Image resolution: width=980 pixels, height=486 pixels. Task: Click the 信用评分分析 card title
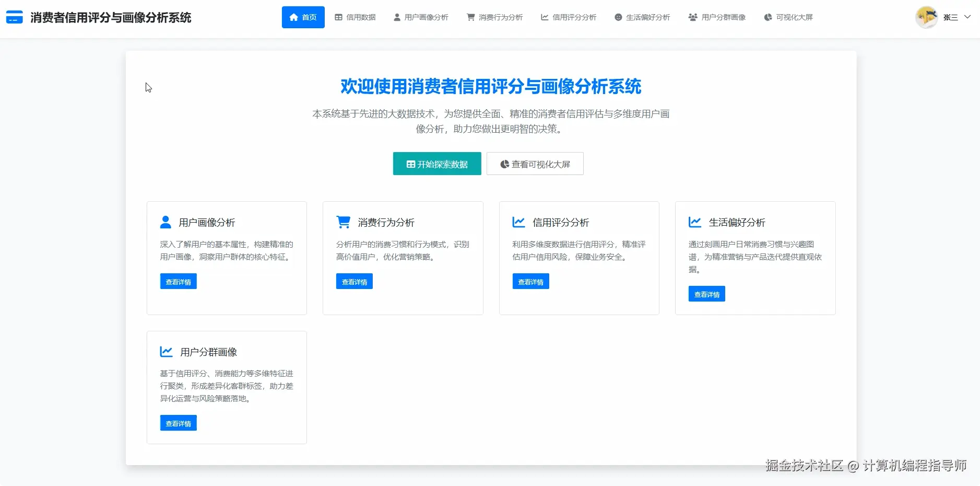pos(561,222)
